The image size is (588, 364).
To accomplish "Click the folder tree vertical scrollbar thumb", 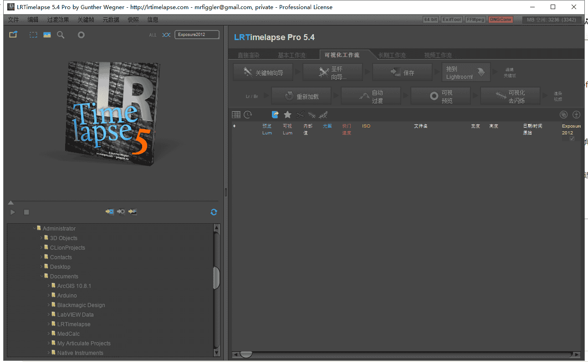I will (x=217, y=277).
